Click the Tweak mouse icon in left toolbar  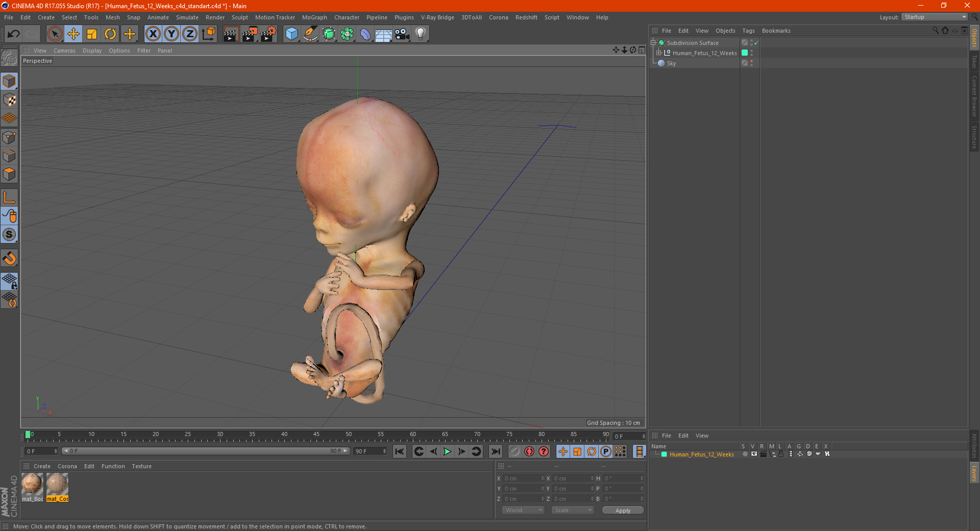[x=10, y=216]
